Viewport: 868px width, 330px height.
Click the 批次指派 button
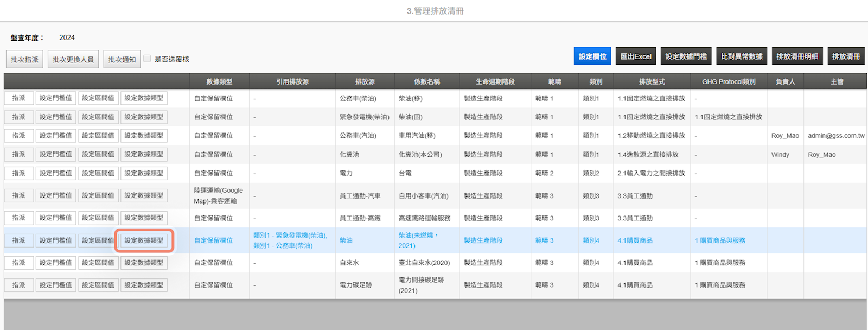click(x=24, y=59)
